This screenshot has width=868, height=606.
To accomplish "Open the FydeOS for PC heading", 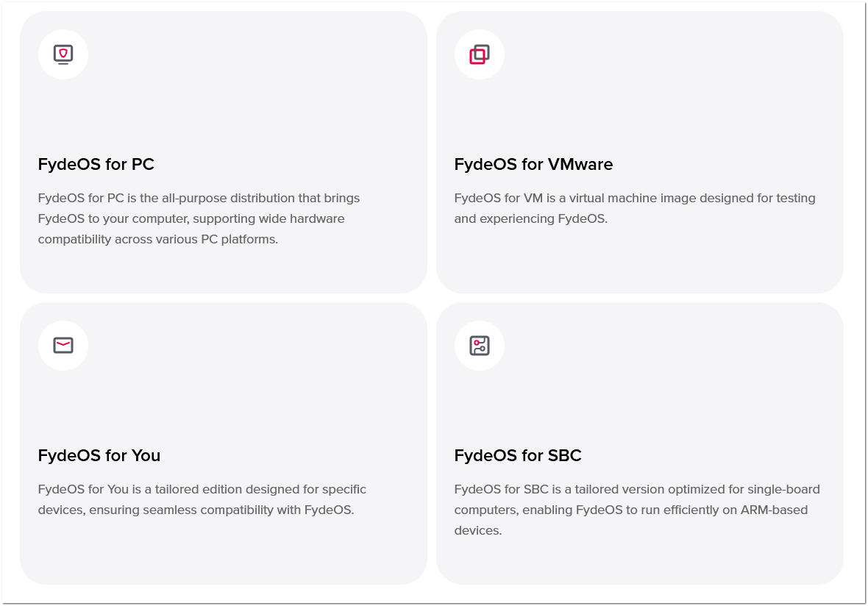I will pos(96,164).
